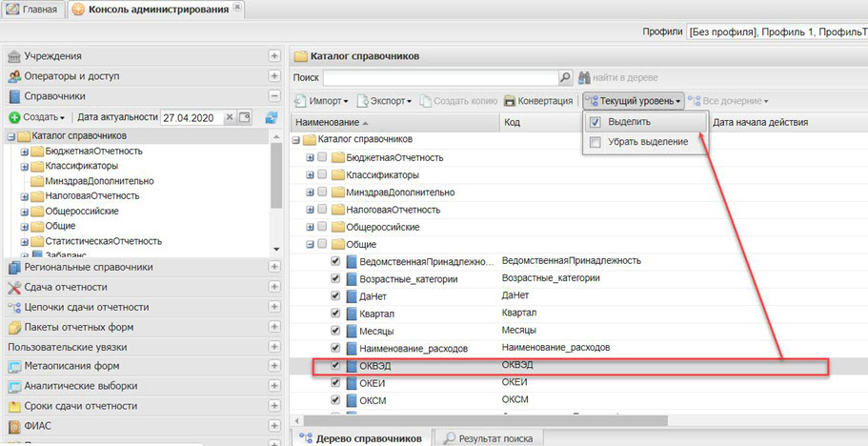
Task: Uncheck the ОКВЭД row checkbox
Action: [335, 366]
